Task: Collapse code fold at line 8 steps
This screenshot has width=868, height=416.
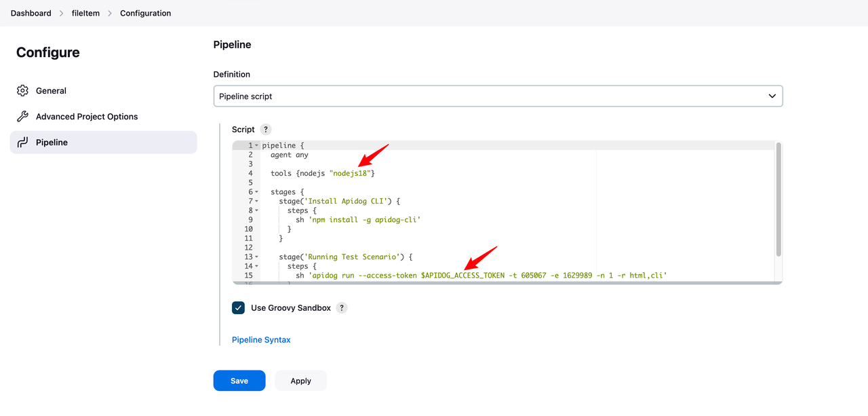Action: tap(256, 210)
